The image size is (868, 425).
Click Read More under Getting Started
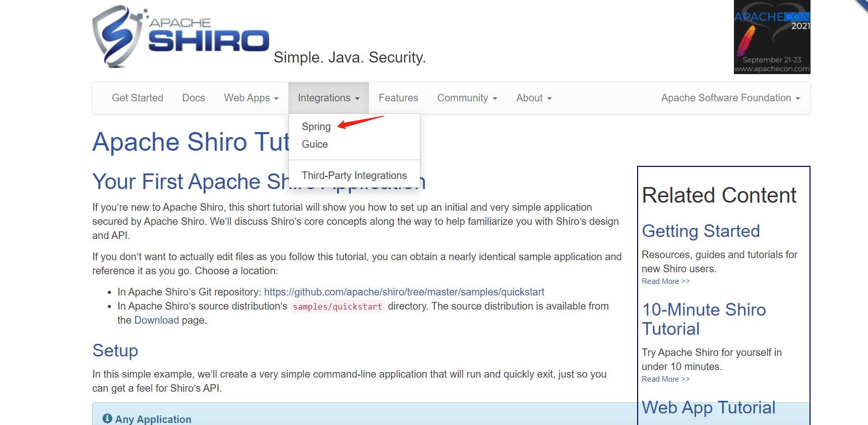point(665,281)
